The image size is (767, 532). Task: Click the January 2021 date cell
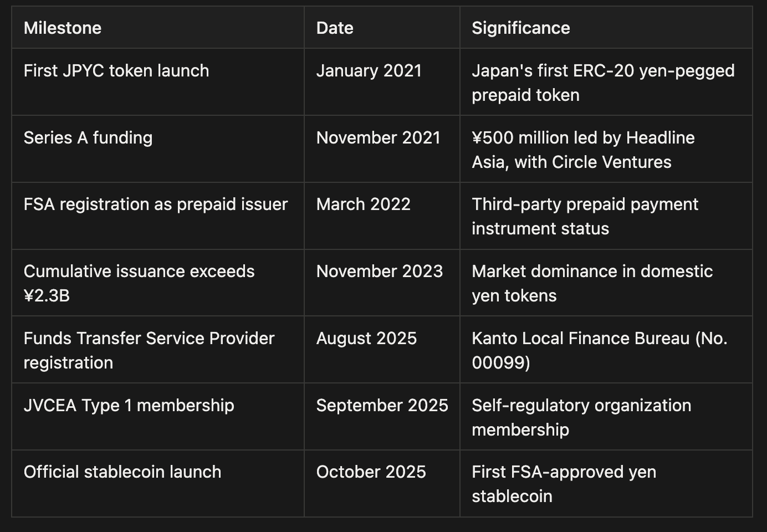(369, 71)
